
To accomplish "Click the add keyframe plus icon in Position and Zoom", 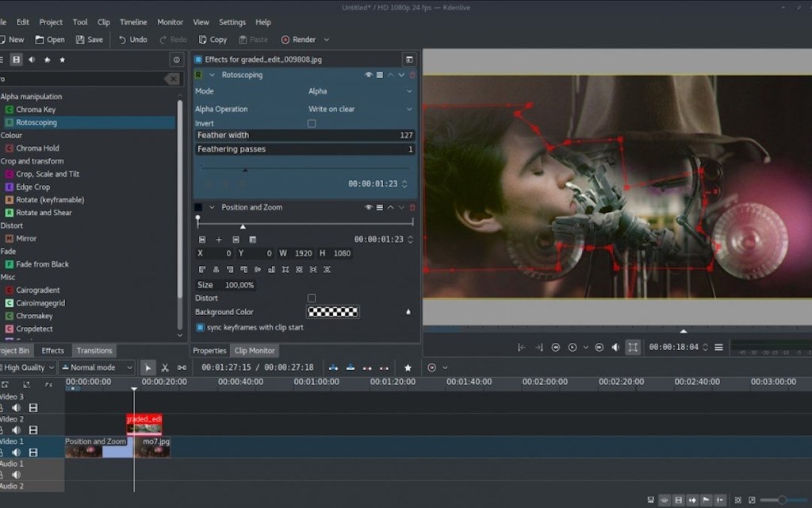I will pyautogui.click(x=219, y=239).
